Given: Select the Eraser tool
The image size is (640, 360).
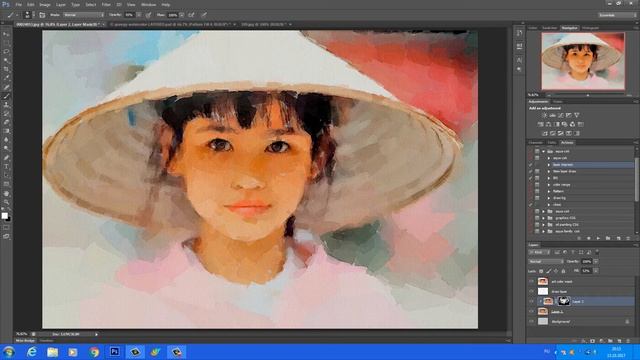Looking at the screenshot, I should pos(6,122).
